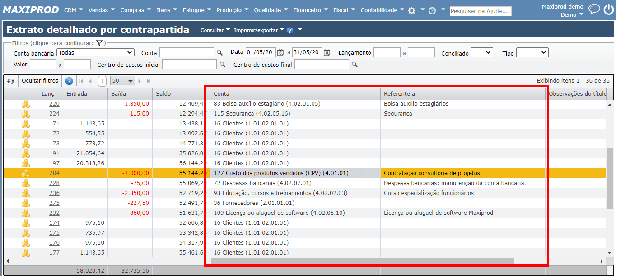This screenshot has width=644, height=278.
Task: Click the Ocultar filtros button
Action: tap(40, 81)
